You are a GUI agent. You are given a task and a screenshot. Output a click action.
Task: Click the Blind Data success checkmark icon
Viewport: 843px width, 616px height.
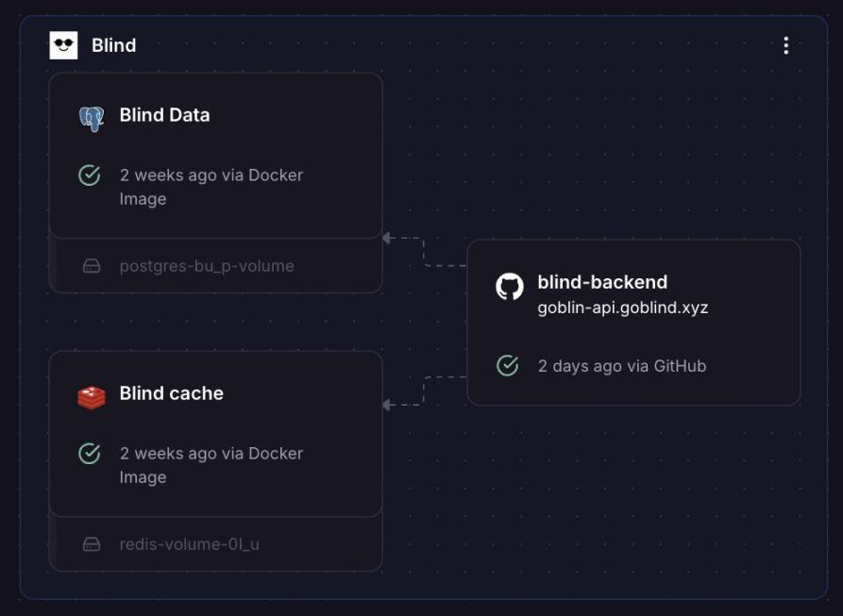pos(90,175)
